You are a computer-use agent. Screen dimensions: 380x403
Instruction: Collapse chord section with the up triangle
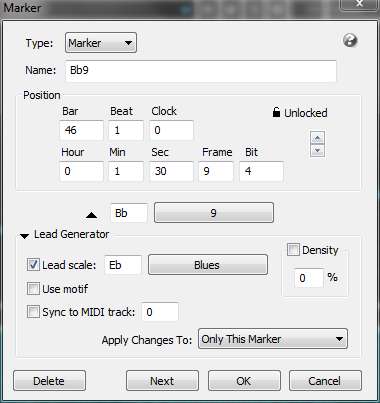tap(91, 215)
